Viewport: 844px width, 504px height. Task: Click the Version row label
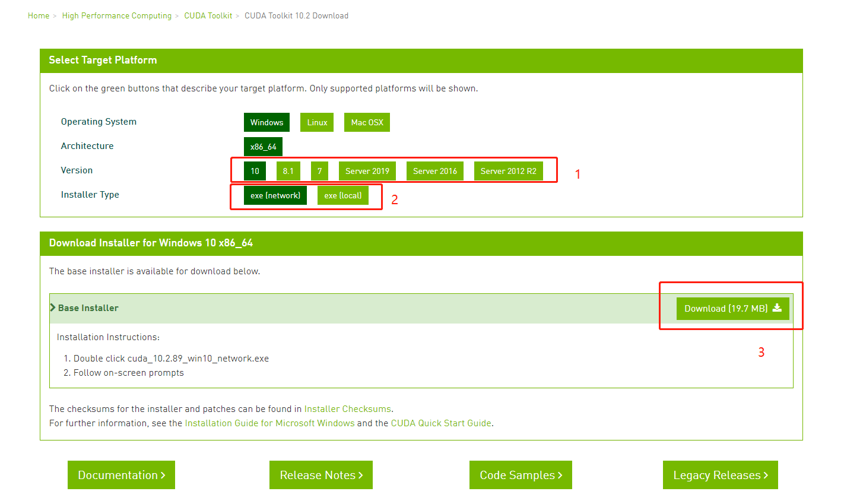[x=77, y=170]
